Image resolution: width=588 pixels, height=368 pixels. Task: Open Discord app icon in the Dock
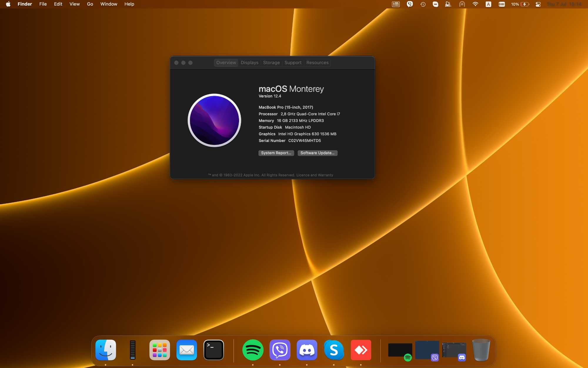[x=307, y=350]
